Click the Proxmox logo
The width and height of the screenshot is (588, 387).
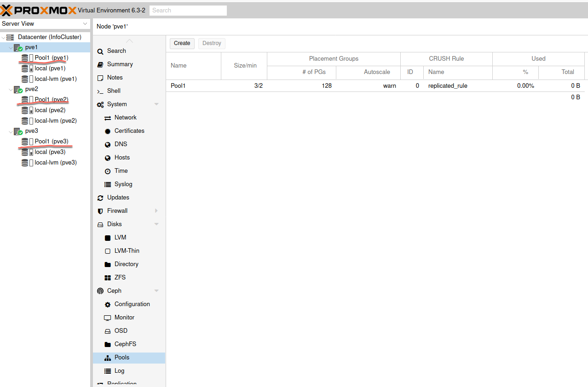coord(38,10)
